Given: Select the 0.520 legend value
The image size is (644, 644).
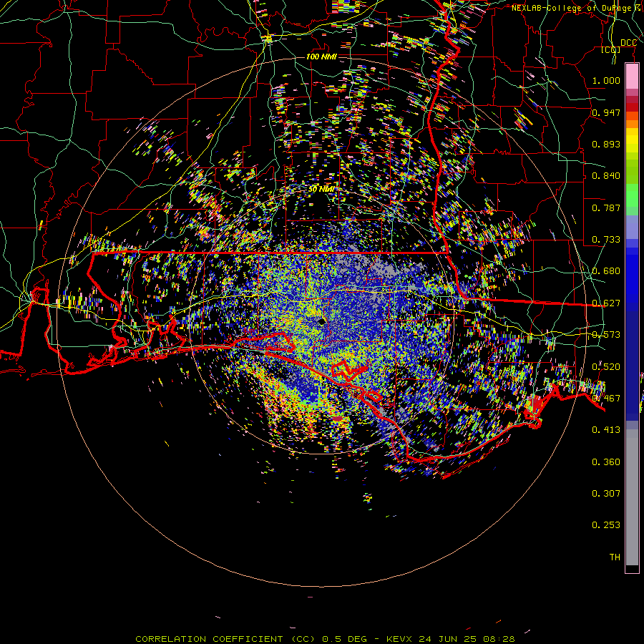Looking at the screenshot, I should [606, 366].
